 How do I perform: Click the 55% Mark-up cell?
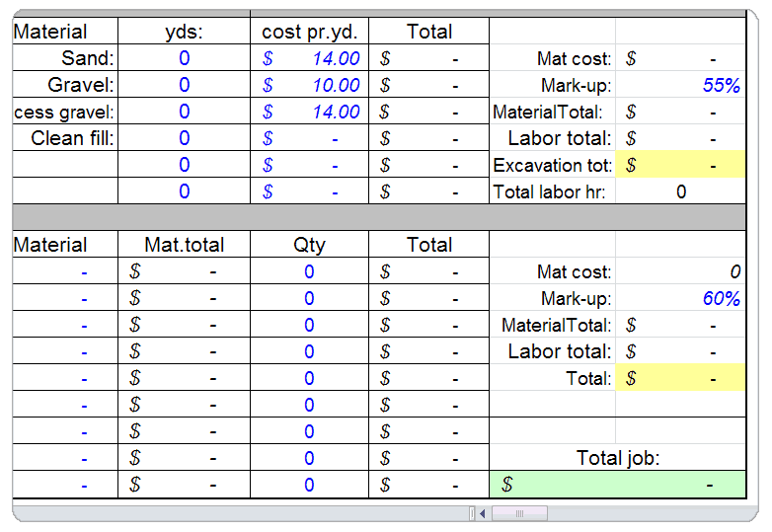680,86
